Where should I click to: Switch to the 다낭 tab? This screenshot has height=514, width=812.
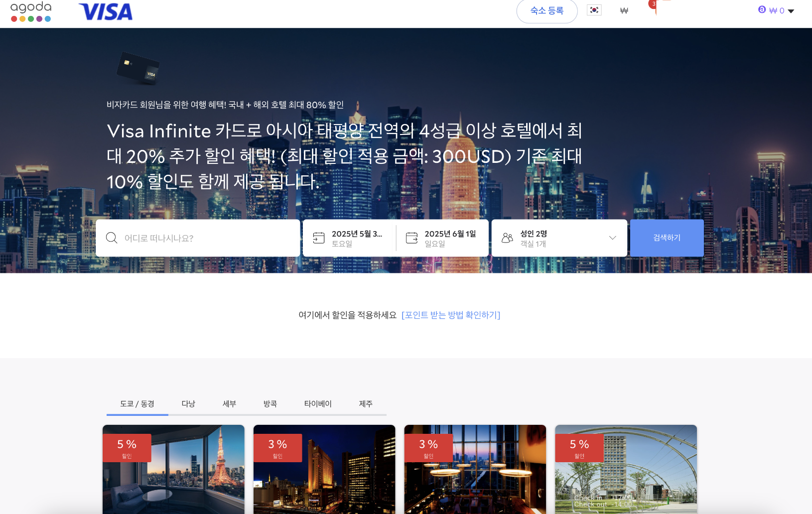click(x=188, y=403)
